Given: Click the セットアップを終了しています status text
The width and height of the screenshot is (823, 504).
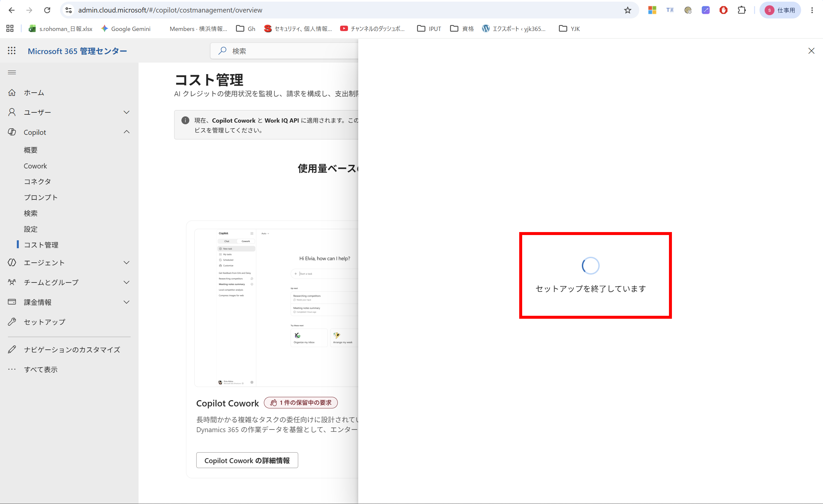Looking at the screenshot, I should click(590, 289).
